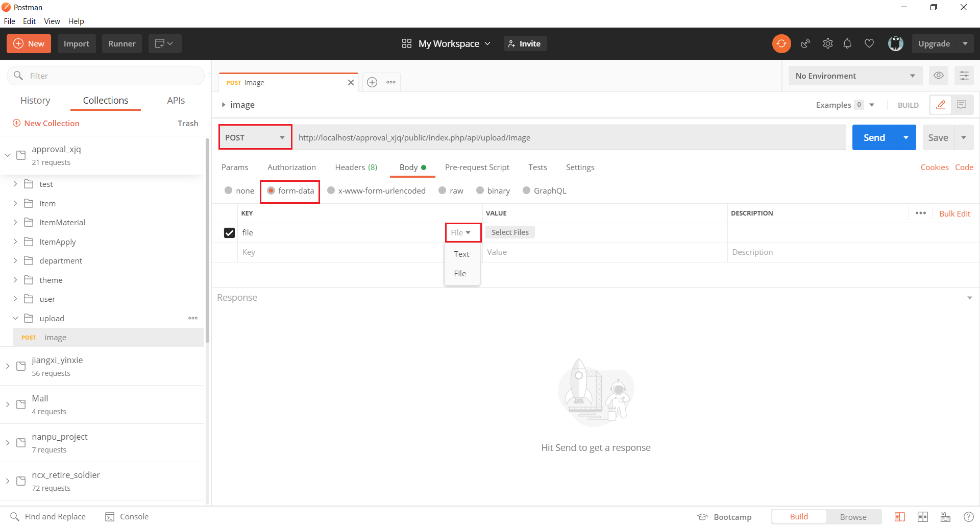Viewport: 980px width, 526px height.
Task: Open the File menu
Action: click(10, 21)
